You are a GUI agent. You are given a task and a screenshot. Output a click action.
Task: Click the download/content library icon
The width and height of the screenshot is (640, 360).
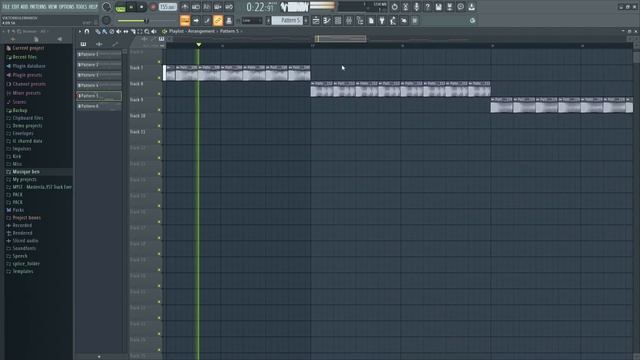point(471,7)
